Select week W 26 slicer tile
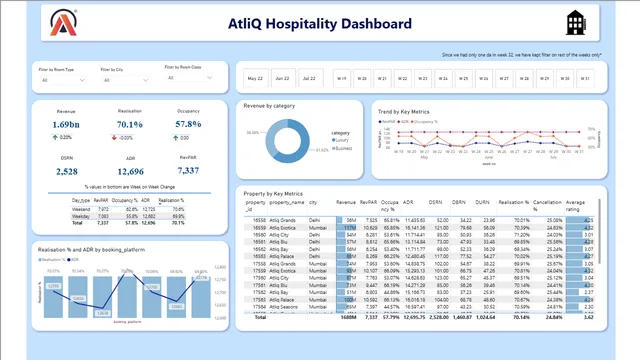640x360 pixels. click(x=484, y=78)
